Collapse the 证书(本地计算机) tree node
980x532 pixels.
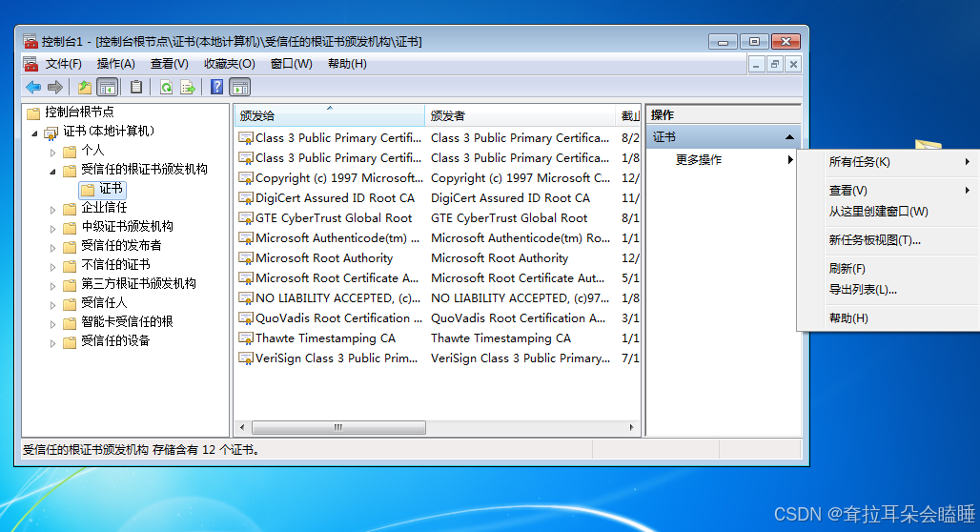(35, 133)
